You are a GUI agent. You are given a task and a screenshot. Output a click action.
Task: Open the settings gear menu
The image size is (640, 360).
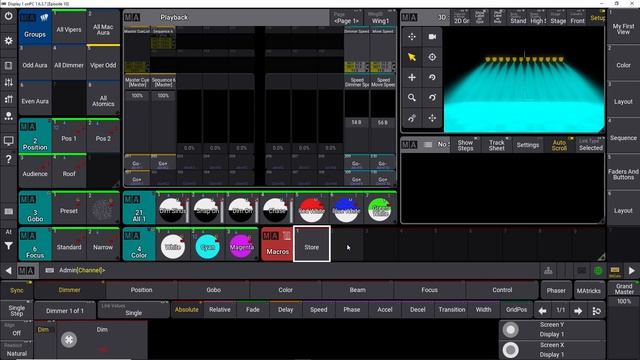tap(8, 41)
